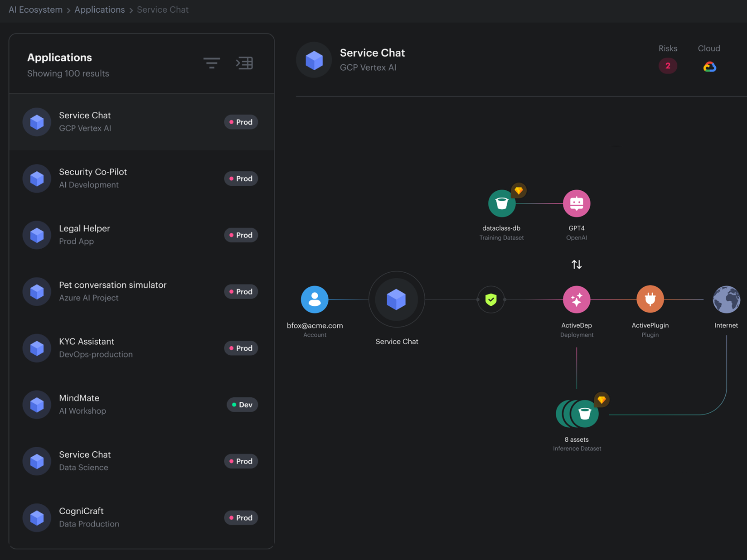The width and height of the screenshot is (747, 560).
Task: Collapse the Applications sidebar panel
Action: [244, 63]
